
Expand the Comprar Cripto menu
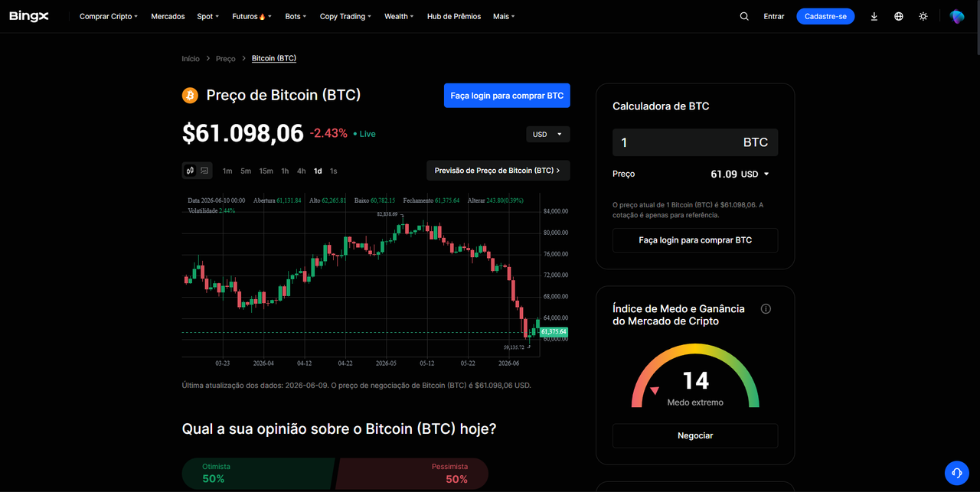pyautogui.click(x=109, y=16)
